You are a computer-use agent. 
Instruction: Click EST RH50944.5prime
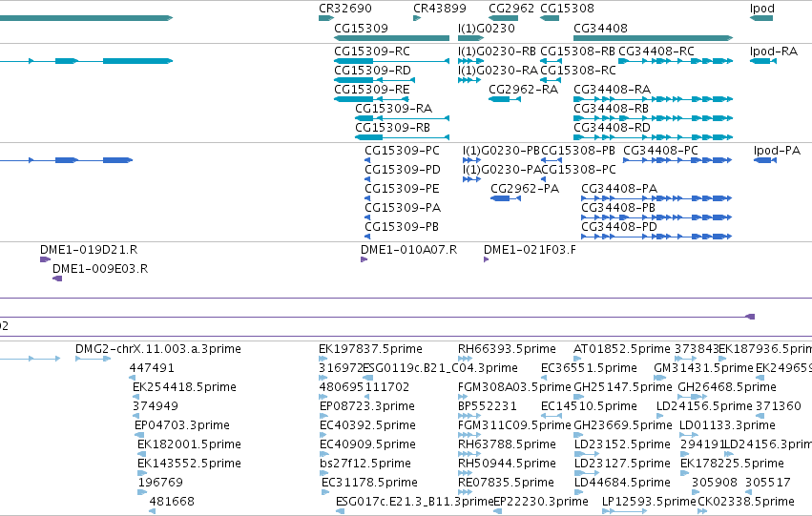pos(466,474)
